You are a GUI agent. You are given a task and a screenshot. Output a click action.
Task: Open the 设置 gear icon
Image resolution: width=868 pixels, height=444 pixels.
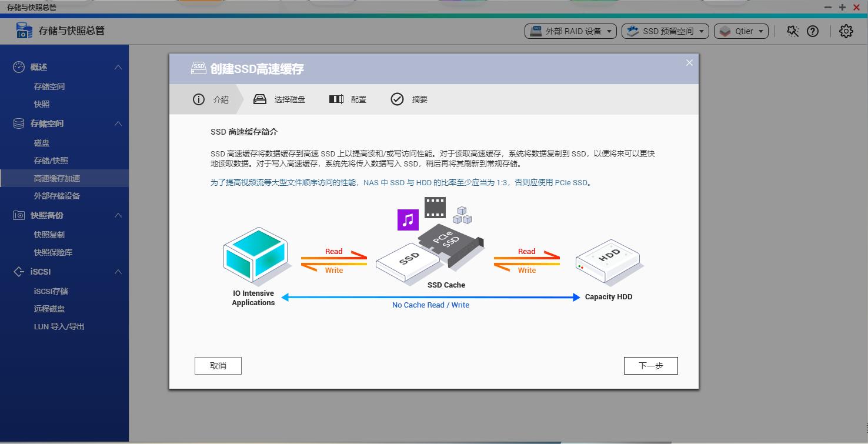[x=846, y=31]
